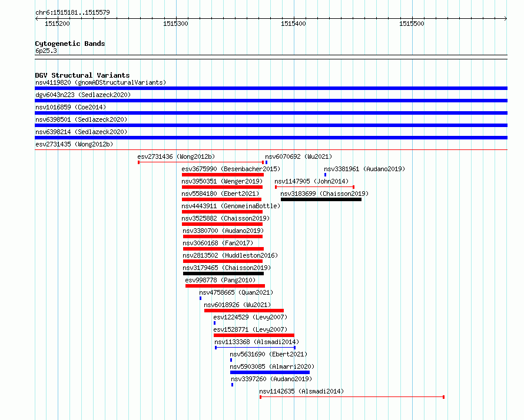The image size is (524, 420).
Task: Click the red bar under nsv6018926
Action: tap(244, 311)
